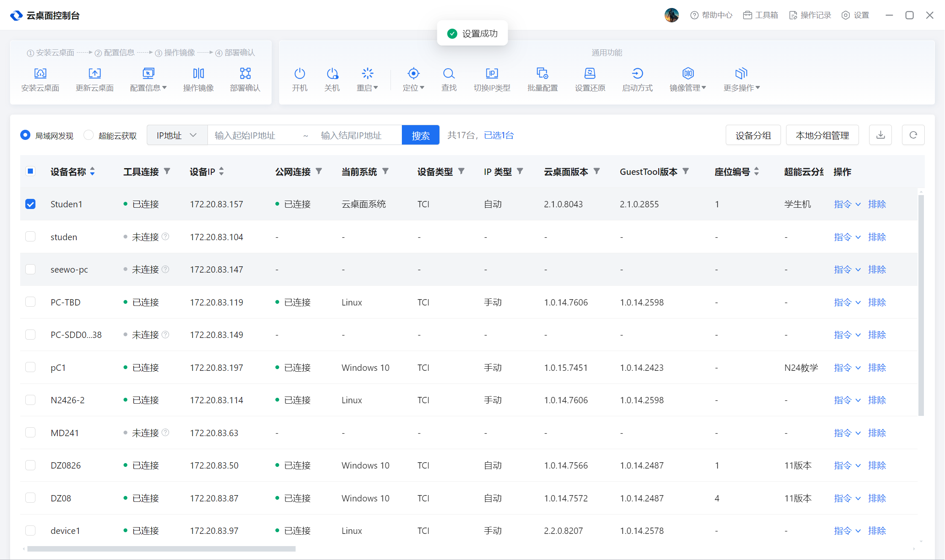Open the IP地址 search type dropdown
This screenshot has width=945, height=560.
point(177,135)
